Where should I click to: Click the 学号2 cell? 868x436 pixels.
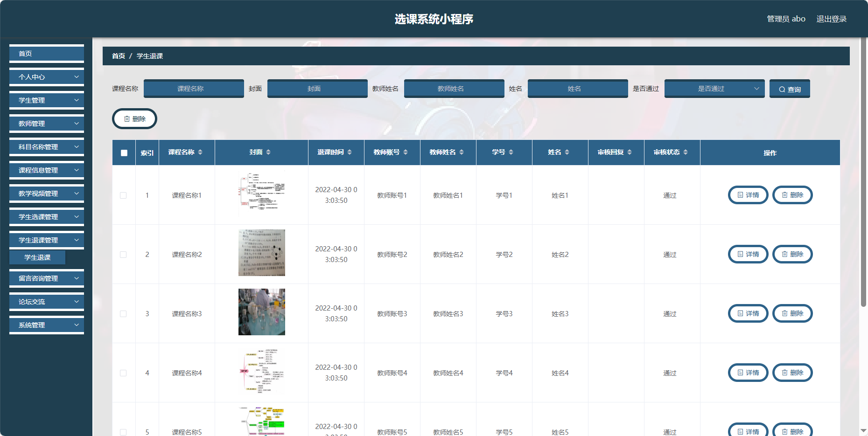(504, 255)
